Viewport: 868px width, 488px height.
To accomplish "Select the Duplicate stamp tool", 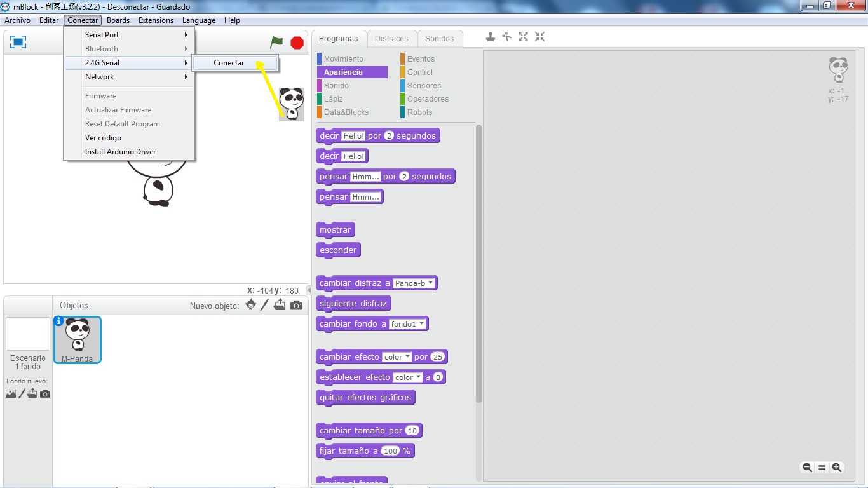I will pyautogui.click(x=491, y=37).
